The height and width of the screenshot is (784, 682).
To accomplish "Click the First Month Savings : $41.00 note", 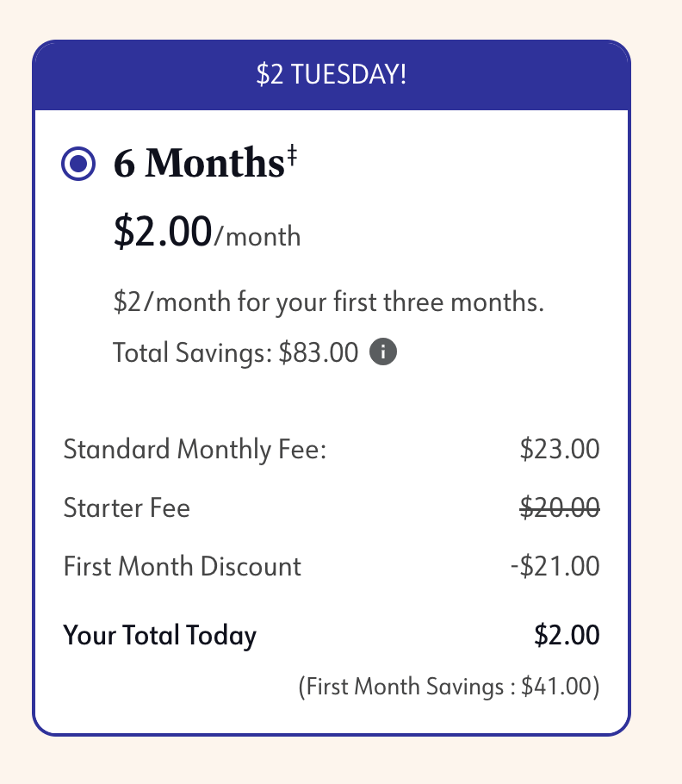I will (x=448, y=687).
